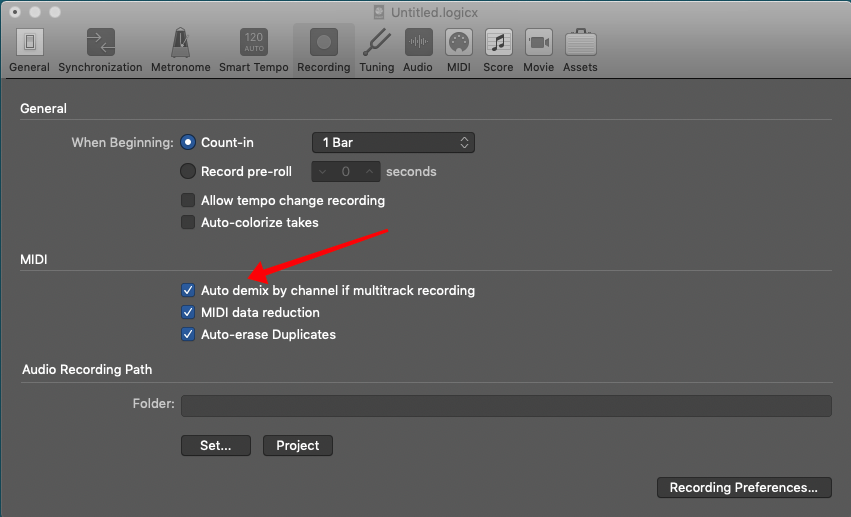The height and width of the screenshot is (517, 851).
Task: Uncheck Auto-erase Duplicates checkbox
Action: (x=188, y=334)
